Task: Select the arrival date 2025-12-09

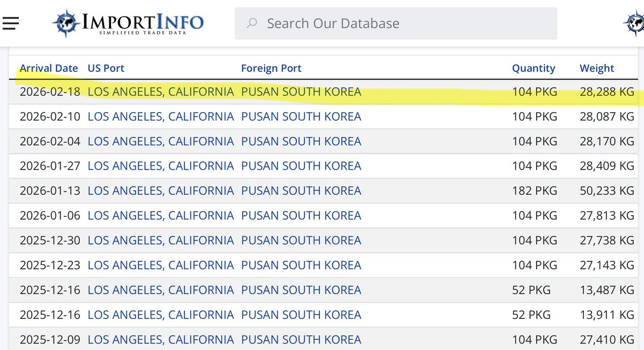Action: point(50,339)
